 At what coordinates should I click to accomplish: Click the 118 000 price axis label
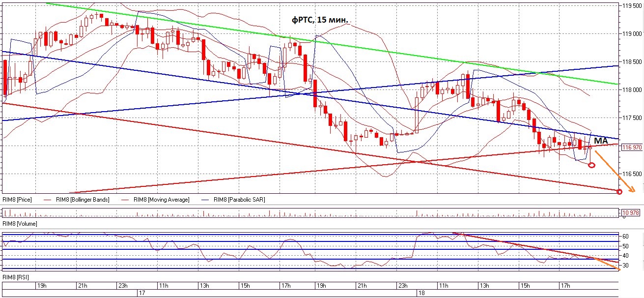point(632,90)
